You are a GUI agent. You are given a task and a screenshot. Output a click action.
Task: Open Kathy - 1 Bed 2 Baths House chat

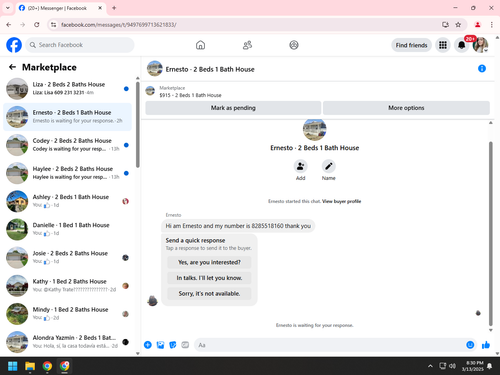(x=67, y=286)
